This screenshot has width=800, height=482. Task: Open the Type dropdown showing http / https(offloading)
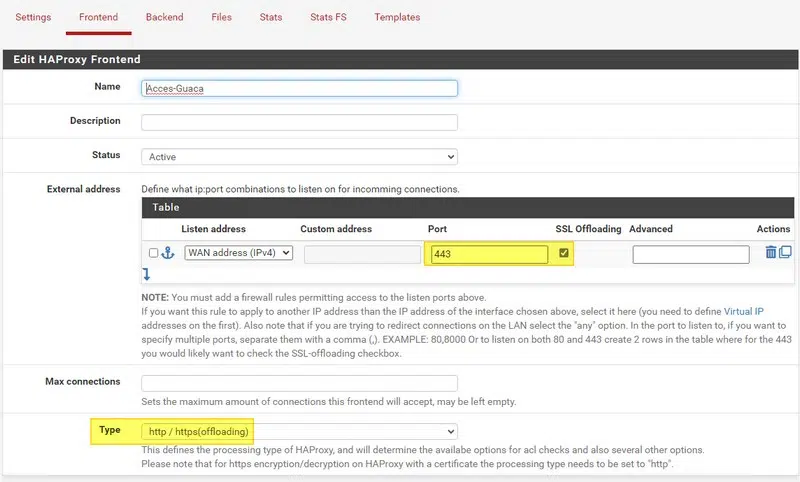(x=299, y=432)
